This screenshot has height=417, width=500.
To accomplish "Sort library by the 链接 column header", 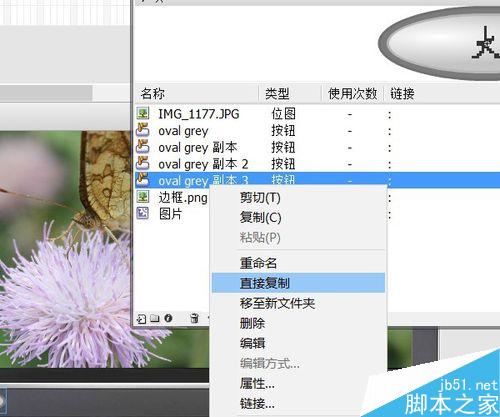I will [442, 94].
